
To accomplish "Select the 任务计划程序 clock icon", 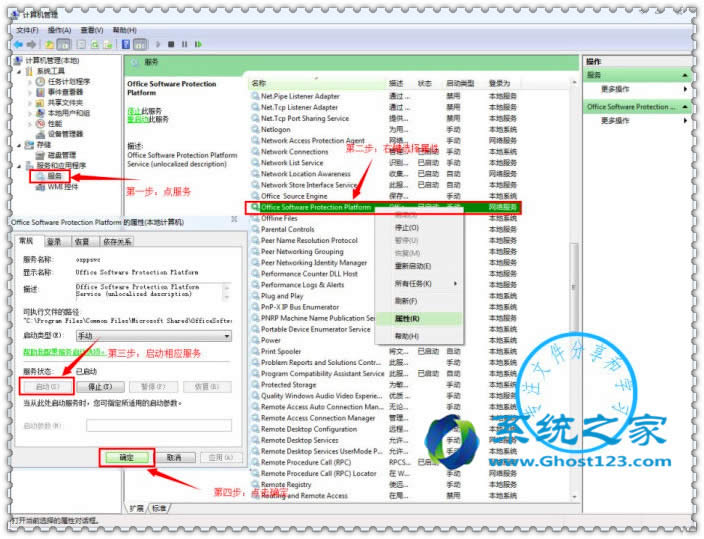I will [x=40, y=82].
